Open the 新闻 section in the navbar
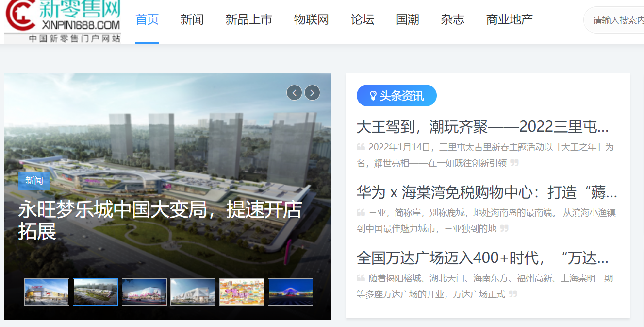Viewport: 644px width, 327px height. (x=192, y=19)
